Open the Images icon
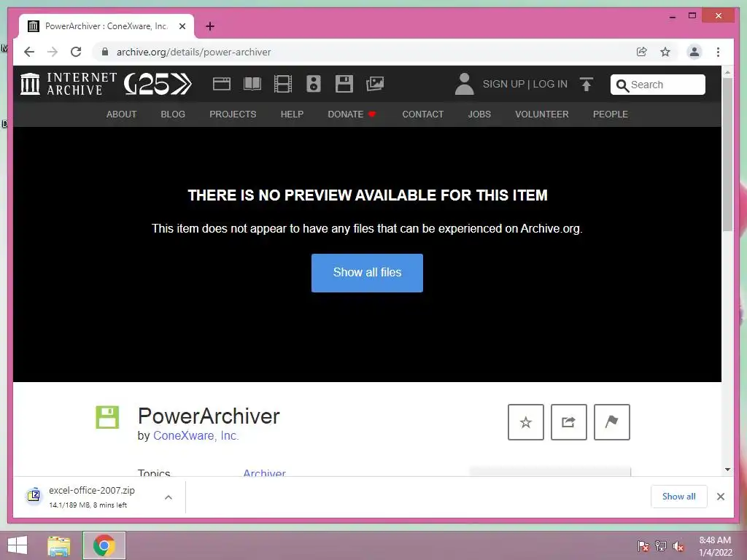 click(375, 84)
